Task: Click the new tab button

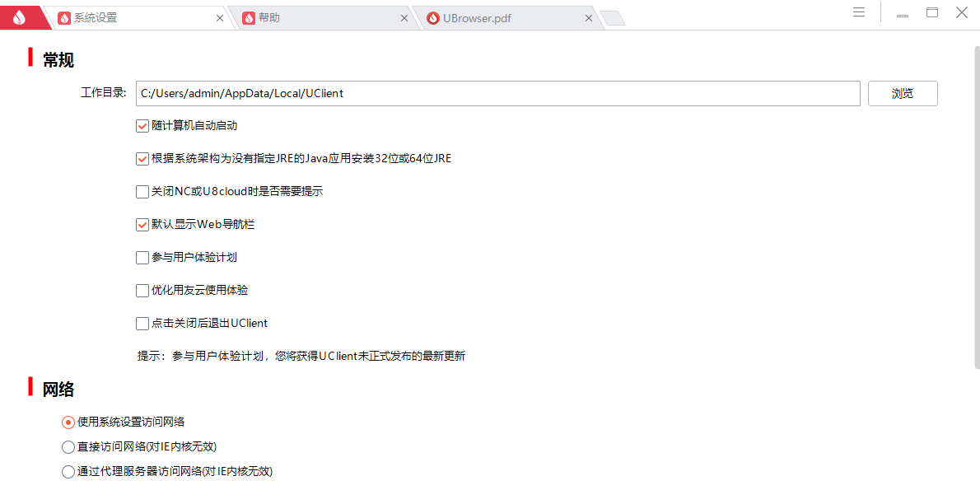Action: tap(613, 16)
